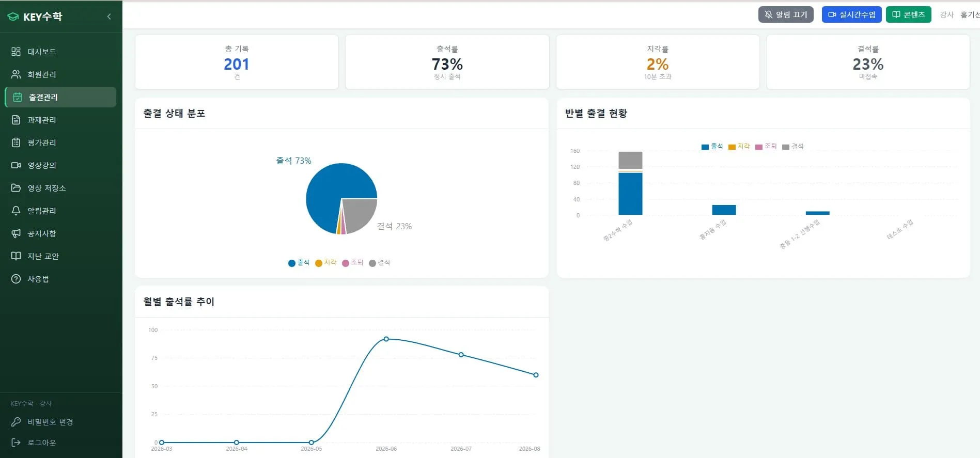Screen dimensions: 980x458
Task: Click the 사용법 question mark icon
Action: 16,279
